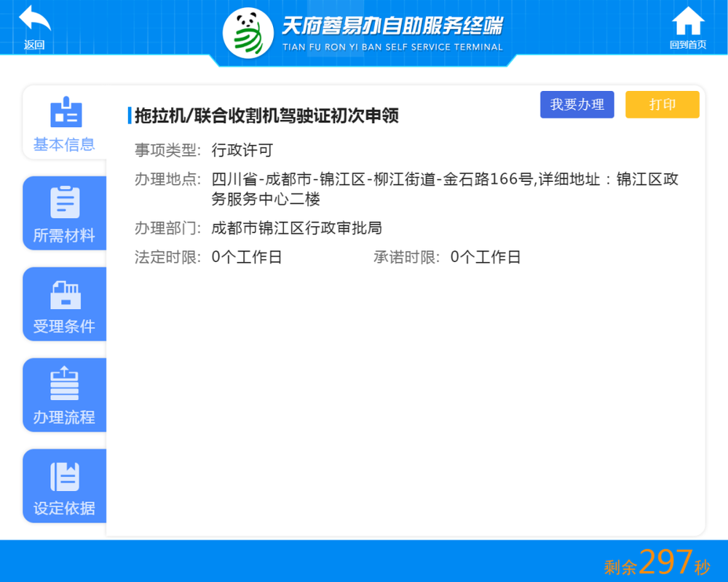Viewport: 728px width, 582px height.
Task: Click the 我要办理 button
Action: [577, 105]
